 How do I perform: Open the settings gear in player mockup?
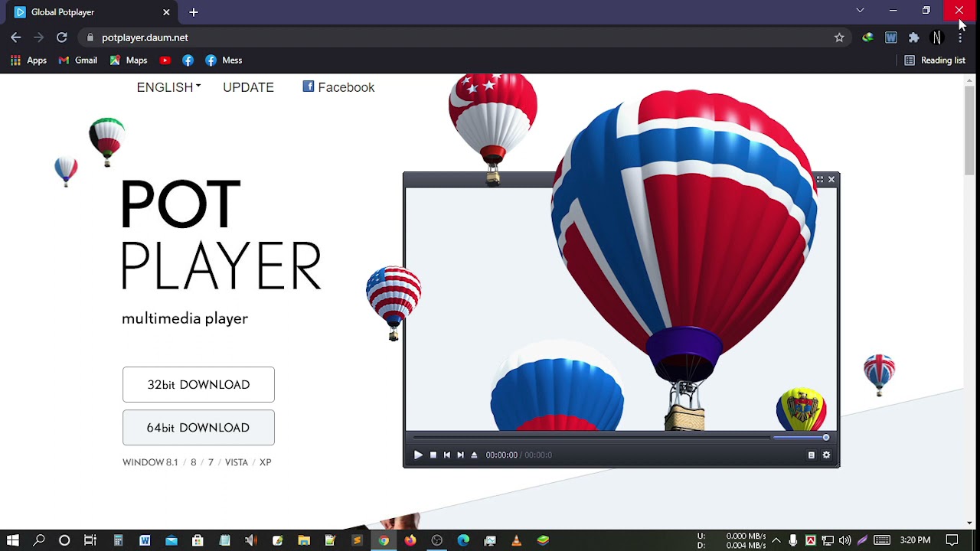826,455
